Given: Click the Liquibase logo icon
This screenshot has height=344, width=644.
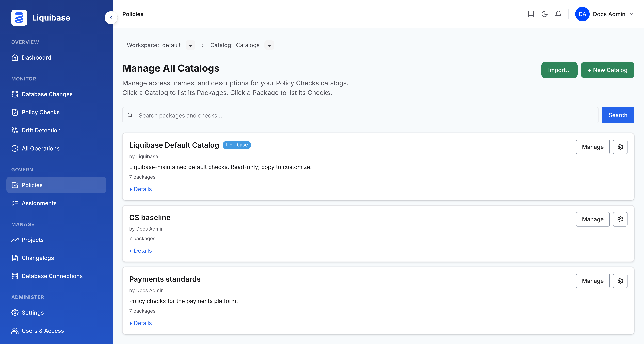Looking at the screenshot, I should [x=19, y=18].
